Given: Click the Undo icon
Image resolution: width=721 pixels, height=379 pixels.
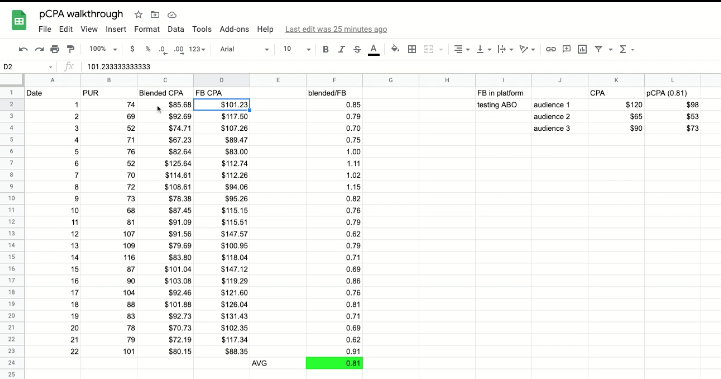Looking at the screenshot, I should [x=23, y=49].
